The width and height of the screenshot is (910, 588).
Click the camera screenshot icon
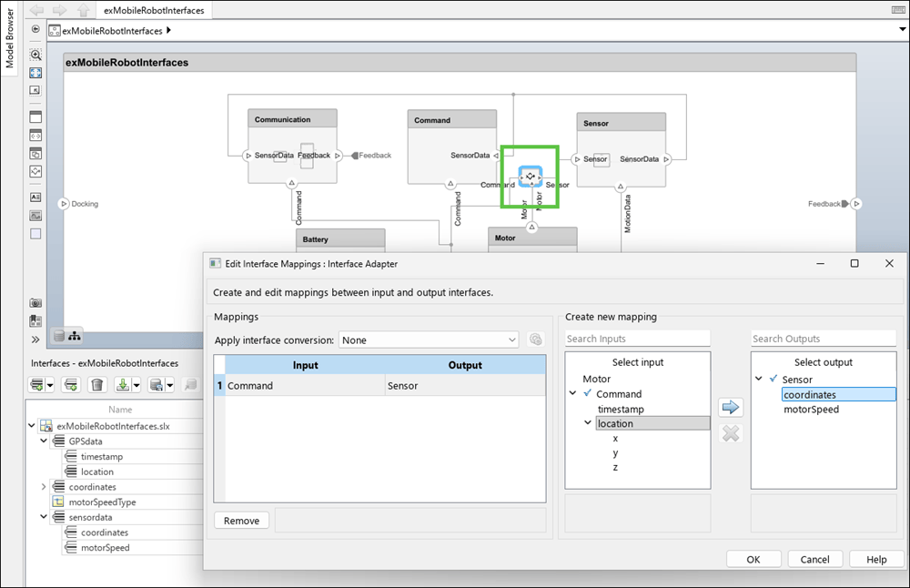tap(35, 303)
